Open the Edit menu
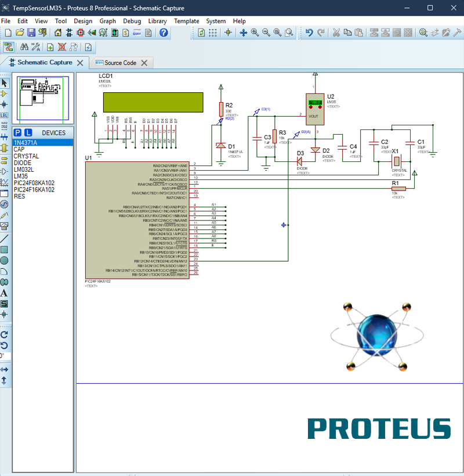464x476 pixels. coord(23,21)
